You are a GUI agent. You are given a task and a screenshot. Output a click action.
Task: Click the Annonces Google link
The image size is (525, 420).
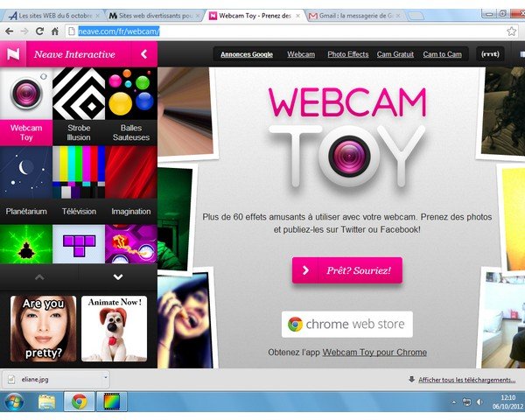tap(247, 54)
